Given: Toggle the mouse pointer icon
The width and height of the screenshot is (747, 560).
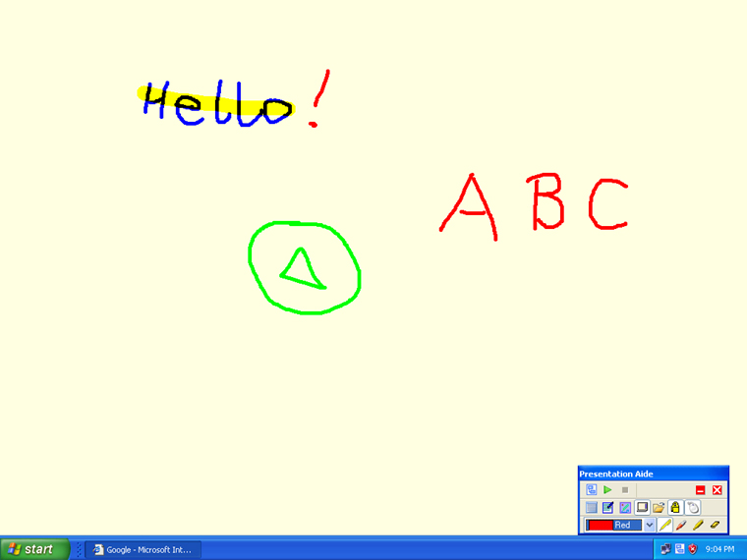Looking at the screenshot, I should click(x=692, y=508).
